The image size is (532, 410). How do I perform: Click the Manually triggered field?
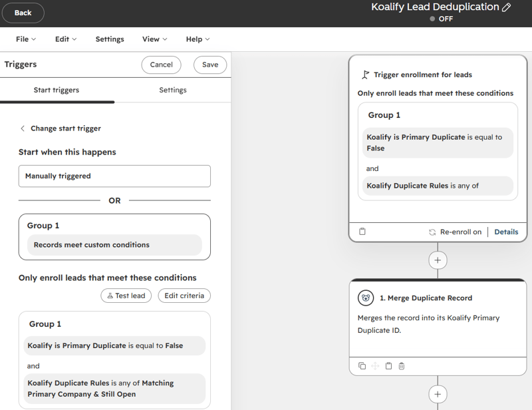click(114, 176)
